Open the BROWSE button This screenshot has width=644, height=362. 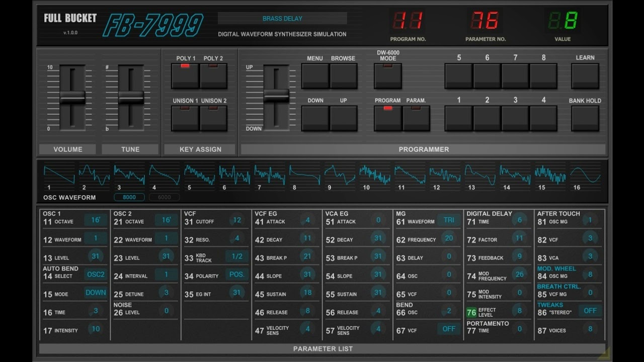tap(343, 76)
